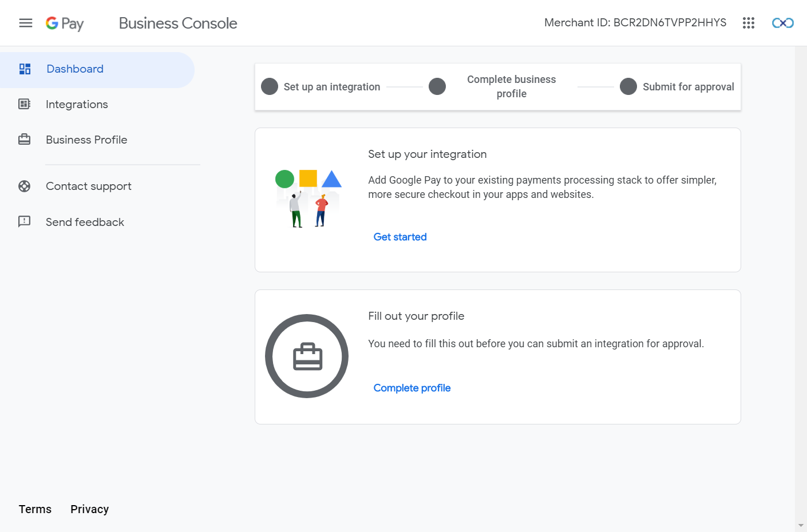Viewport: 807px width, 532px height.
Task: Click 'Complete business profile' step label
Action: pyautogui.click(x=512, y=86)
